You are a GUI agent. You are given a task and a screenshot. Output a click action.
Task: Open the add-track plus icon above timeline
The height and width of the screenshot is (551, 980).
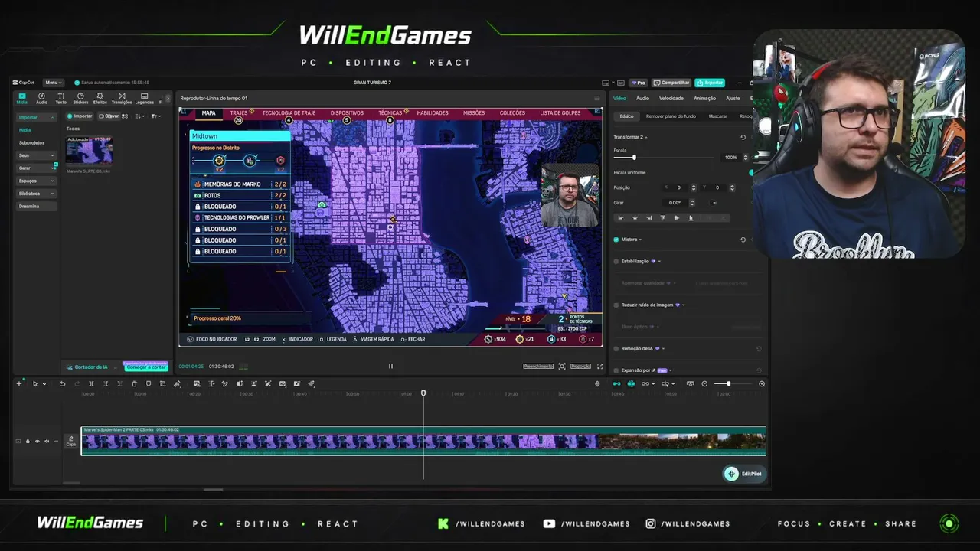click(x=19, y=384)
